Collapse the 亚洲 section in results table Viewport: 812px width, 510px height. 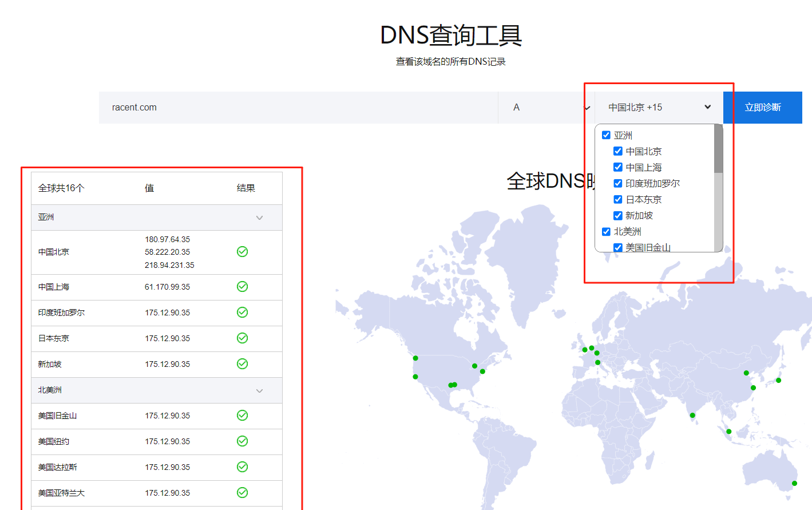(260, 218)
